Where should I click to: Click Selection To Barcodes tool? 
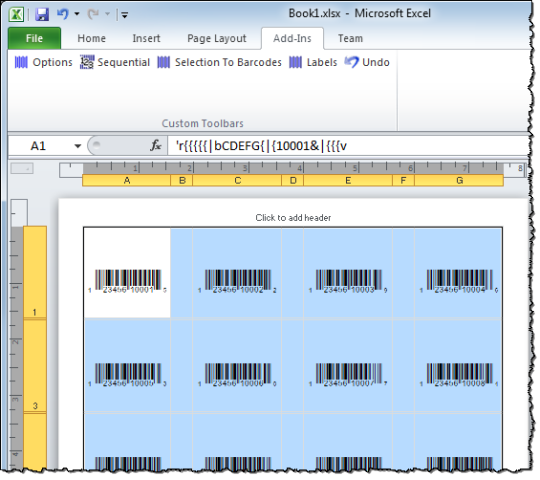click(x=219, y=62)
